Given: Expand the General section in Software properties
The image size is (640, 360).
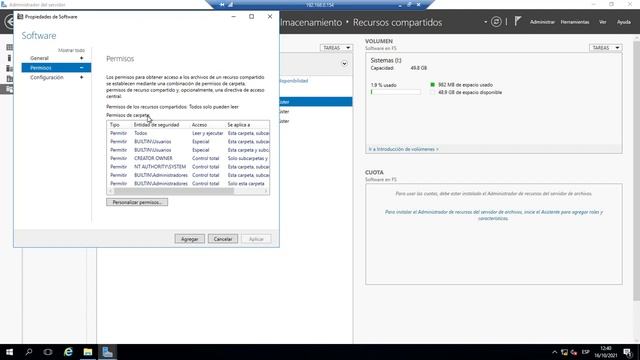Looking at the screenshot, I should 82,58.
